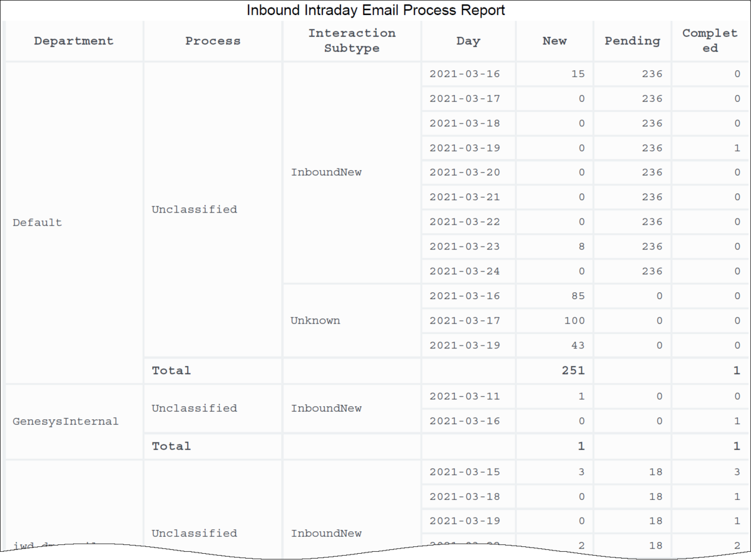Viewport: 751px width, 560px height.
Task: Click the New value 8 for 2021-03-23
Action: click(554, 247)
